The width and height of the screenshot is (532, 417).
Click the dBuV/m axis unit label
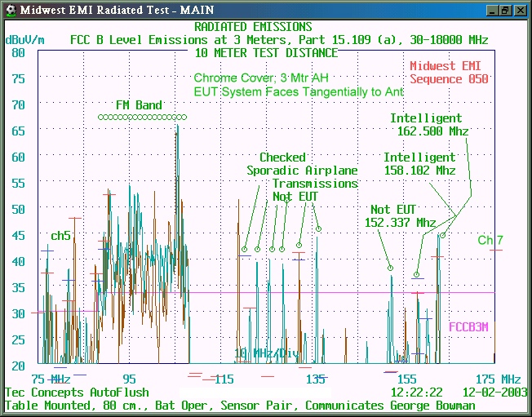pos(24,39)
